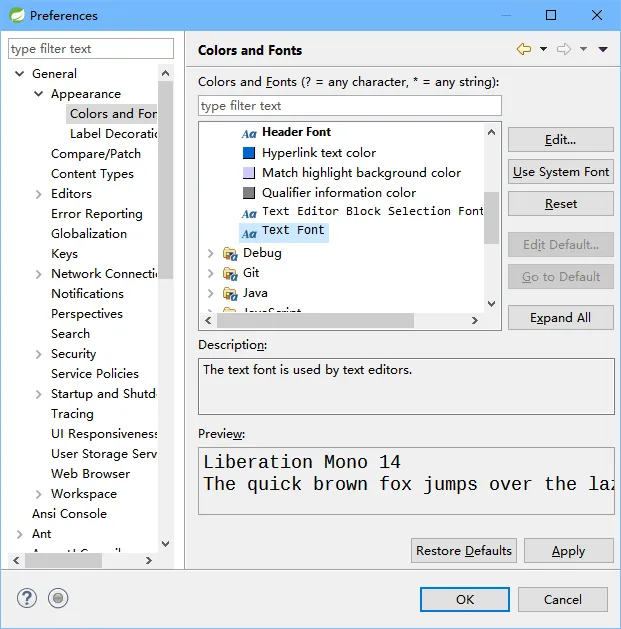621x629 pixels.
Task: Open Web Browser preferences
Action: pyautogui.click(x=90, y=474)
